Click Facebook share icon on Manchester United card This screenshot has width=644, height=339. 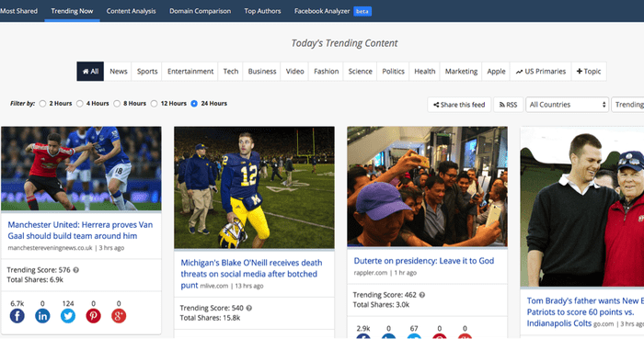tap(17, 316)
